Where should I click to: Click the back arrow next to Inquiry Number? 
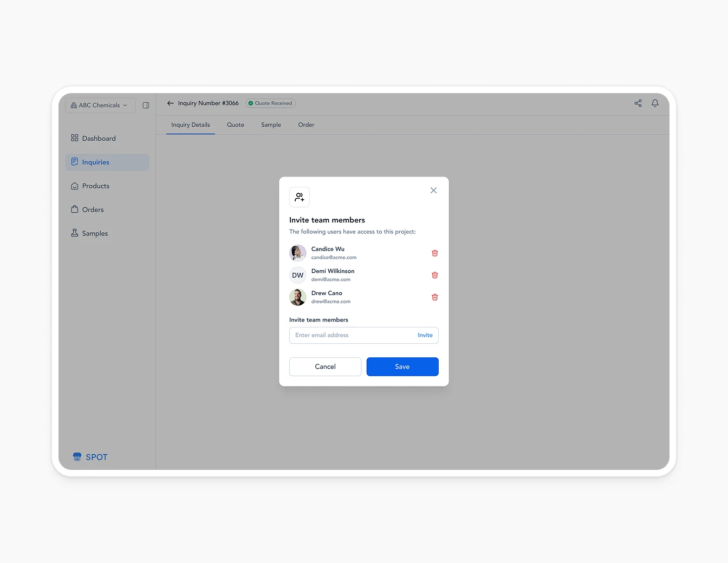tap(170, 103)
